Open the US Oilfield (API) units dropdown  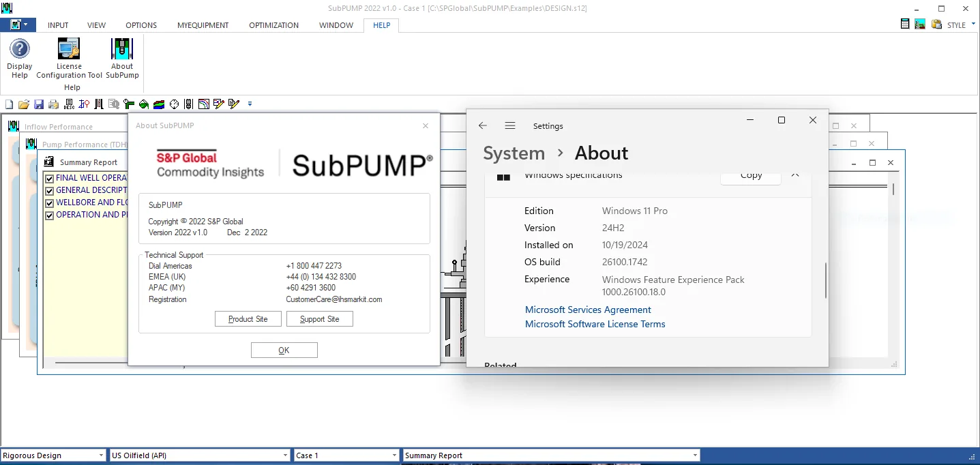[286, 455]
